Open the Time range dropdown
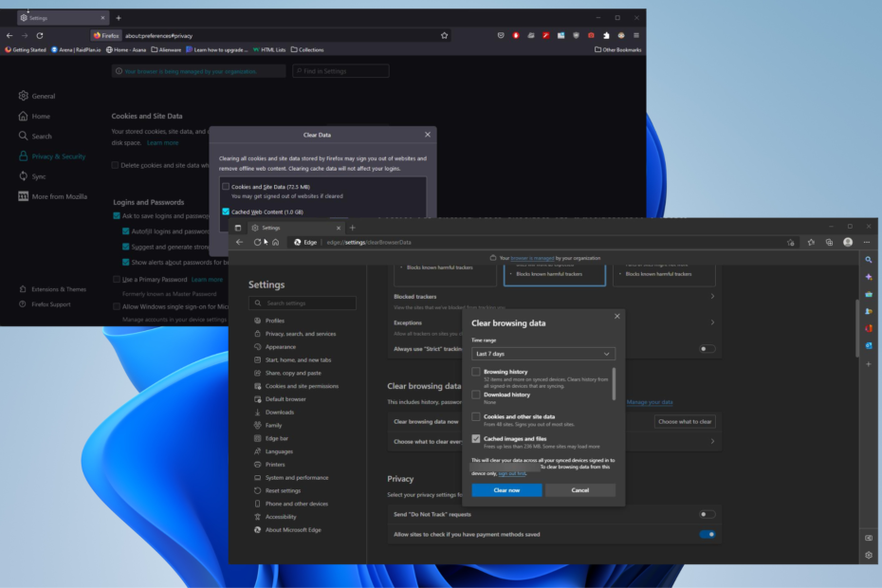This screenshot has width=882, height=588. (x=543, y=354)
